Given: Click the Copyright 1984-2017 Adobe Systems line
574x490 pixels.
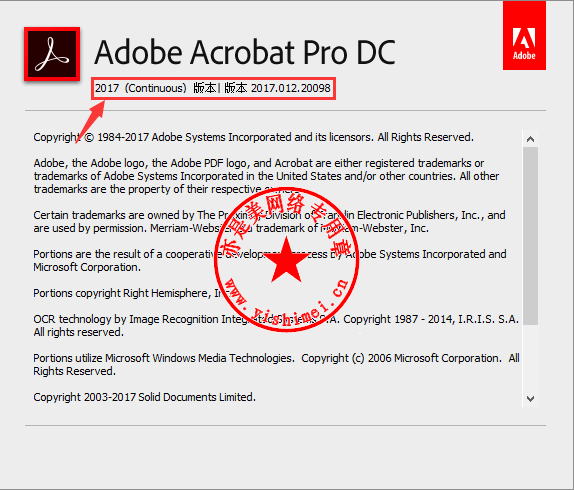Looking at the screenshot, I should point(254,137).
